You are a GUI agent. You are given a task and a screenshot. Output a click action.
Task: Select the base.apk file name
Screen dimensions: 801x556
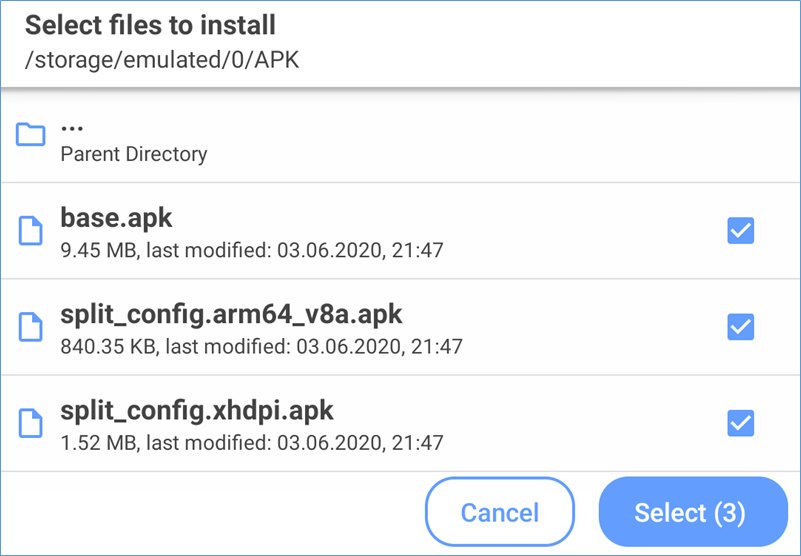(x=116, y=217)
